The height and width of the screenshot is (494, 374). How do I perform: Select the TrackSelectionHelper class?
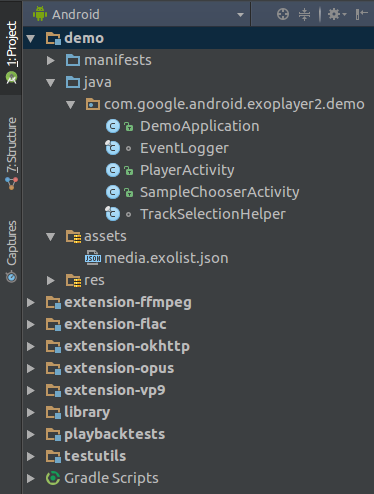click(x=213, y=214)
